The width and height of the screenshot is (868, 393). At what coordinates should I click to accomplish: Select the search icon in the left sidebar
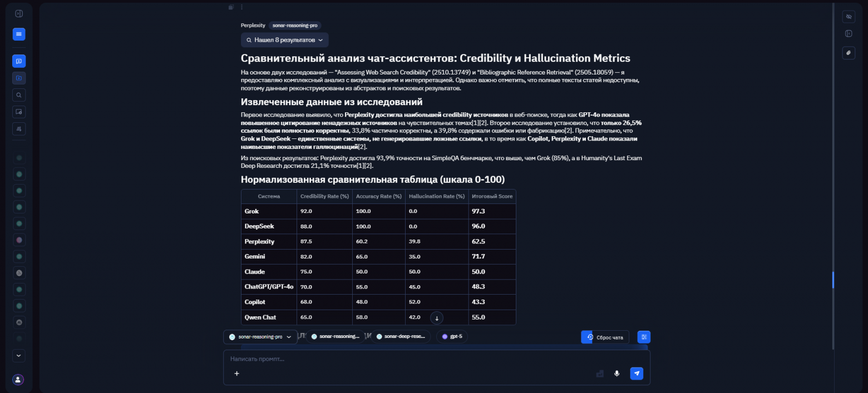coord(18,94)
